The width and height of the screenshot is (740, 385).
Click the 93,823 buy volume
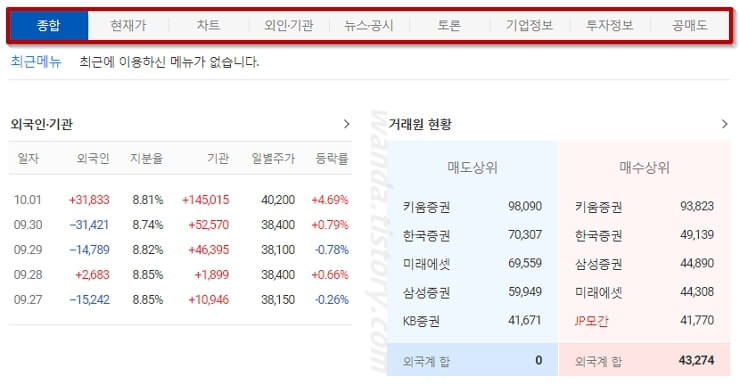(697, 206)
